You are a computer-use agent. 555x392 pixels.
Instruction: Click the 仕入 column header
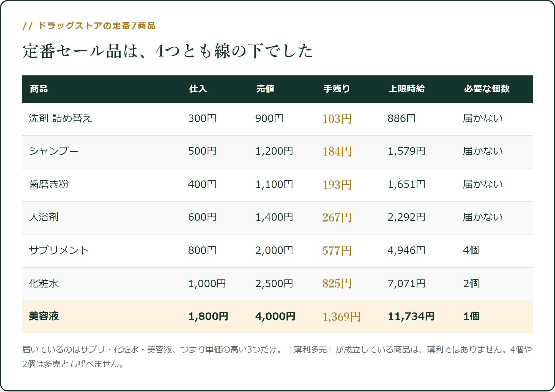[x=198, y=89]
